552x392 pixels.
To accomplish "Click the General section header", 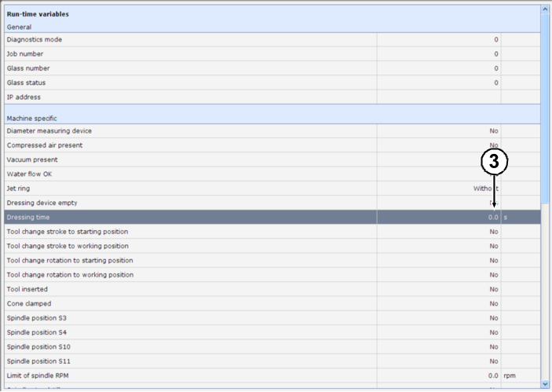I will (x=19, y=26).
